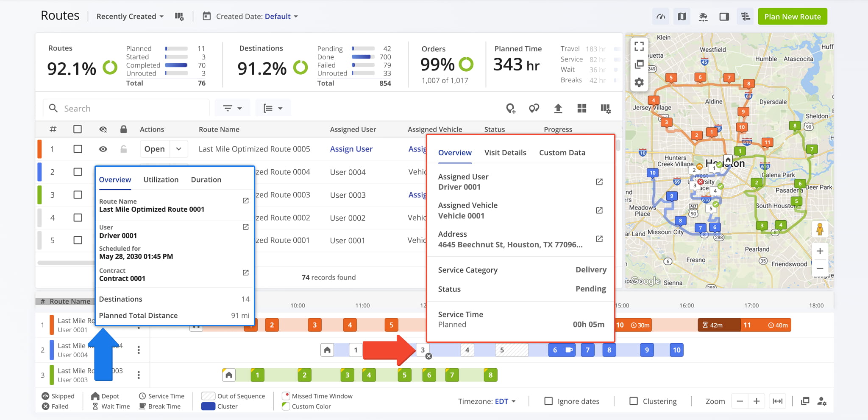Viewport: 868px width, 420px height.
Task: Switch to the Utilization tab
Action: coord(161,179)
